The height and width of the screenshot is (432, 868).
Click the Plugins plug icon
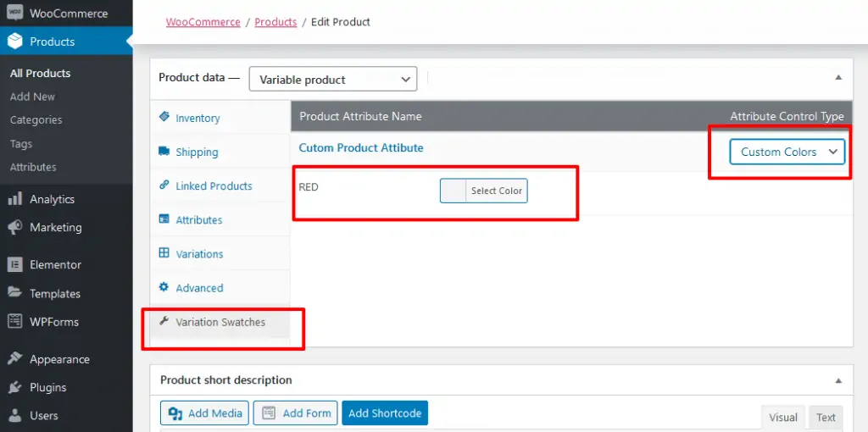pos(15,387)
